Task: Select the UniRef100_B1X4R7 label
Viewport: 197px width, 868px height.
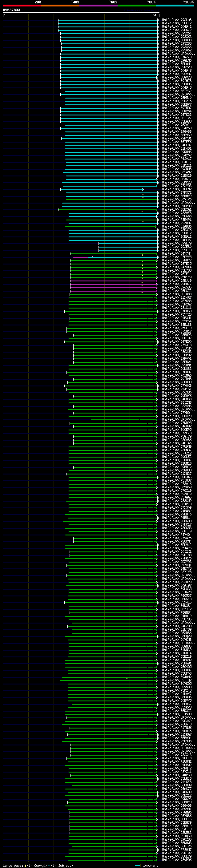Action: pyautogui.click(x=177, y=297)
